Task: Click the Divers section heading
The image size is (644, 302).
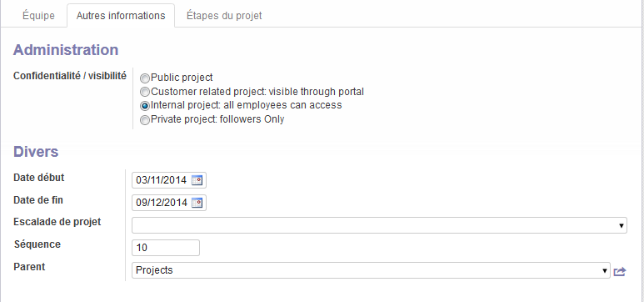Action: tap(36, 151)
